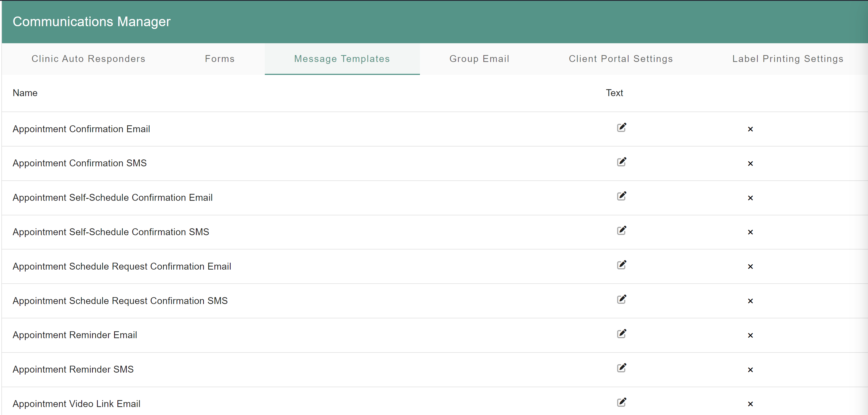Viewport: 868px width, 415px height.
Task: Switch to the Clinic Auto Responders tab
Action: coord(88,59)
